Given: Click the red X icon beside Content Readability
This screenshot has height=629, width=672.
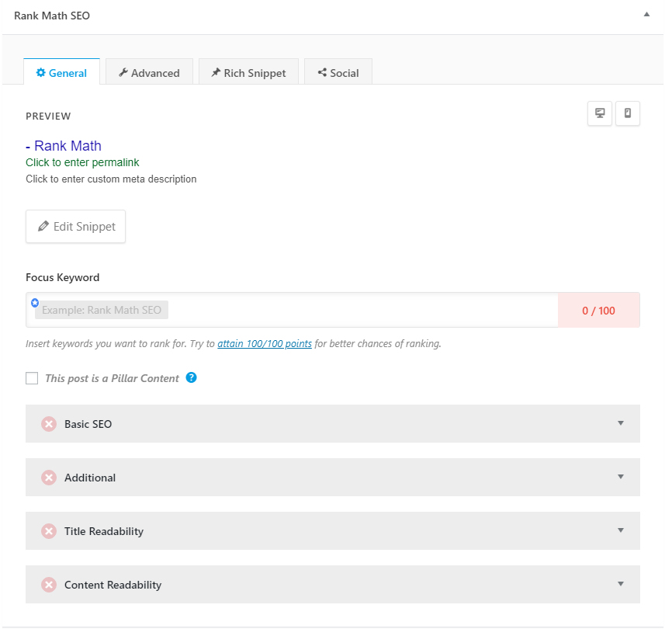Looking at the screenshot, I should tap(49, 585).
